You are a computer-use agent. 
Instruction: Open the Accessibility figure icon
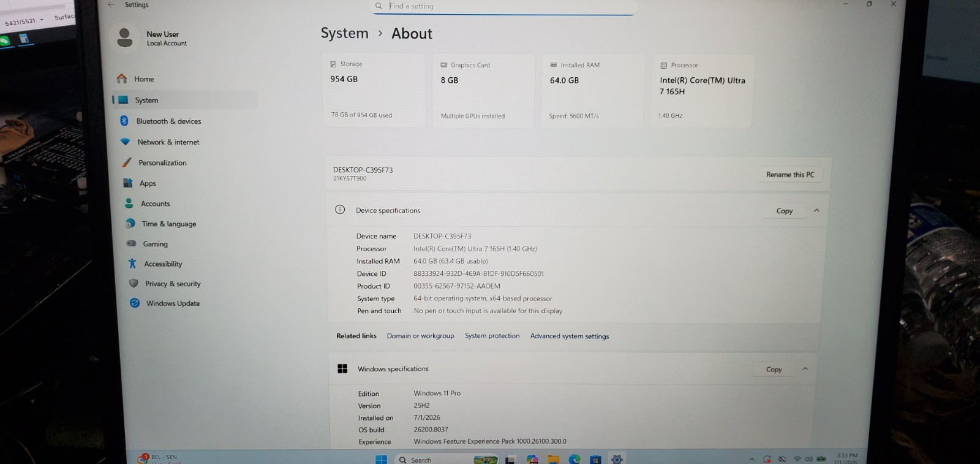132,264
